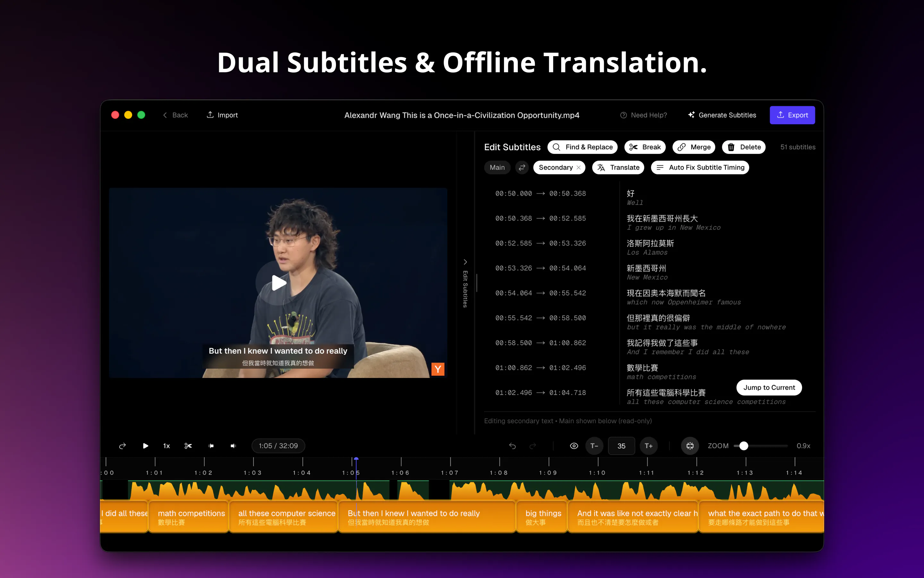
Task: Select the 'what the exact path' timeline clip
Action: click(762, 517)
